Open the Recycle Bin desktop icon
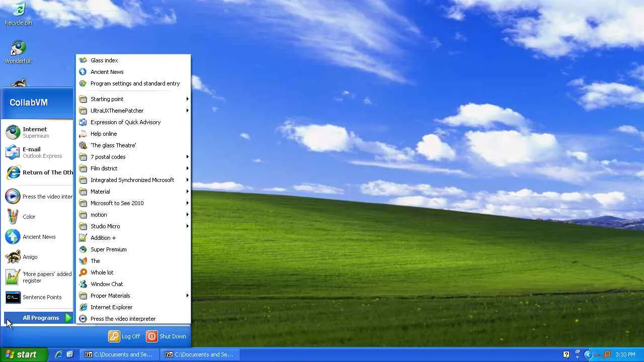Viewport: 644px width, 362px height. click(18, 14)
